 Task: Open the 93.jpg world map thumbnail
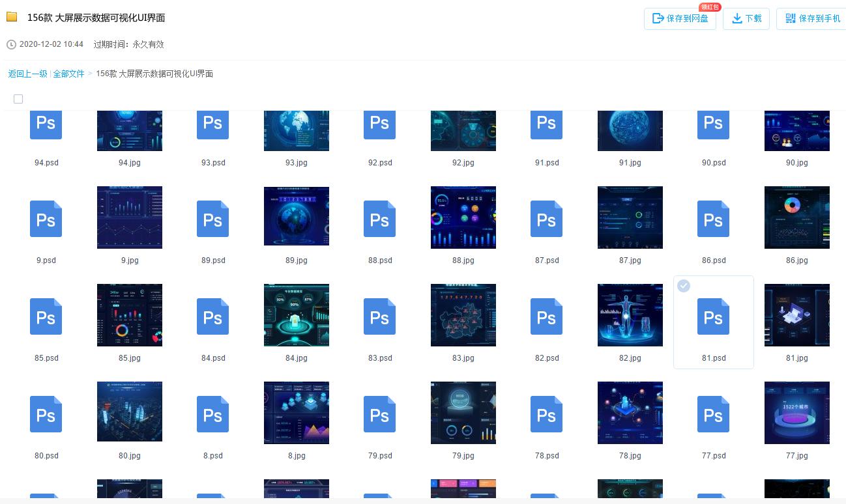tap(297, 131)
